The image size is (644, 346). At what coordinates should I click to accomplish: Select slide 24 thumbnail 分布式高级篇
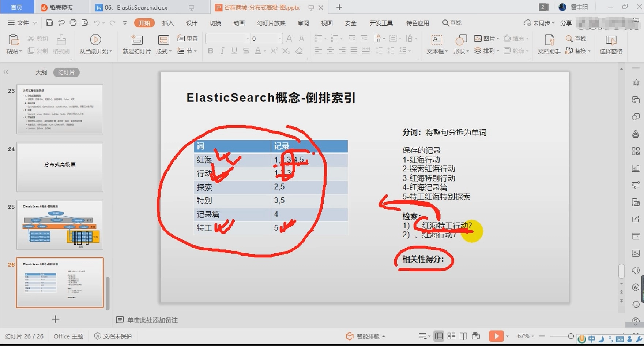click(60, 167)
